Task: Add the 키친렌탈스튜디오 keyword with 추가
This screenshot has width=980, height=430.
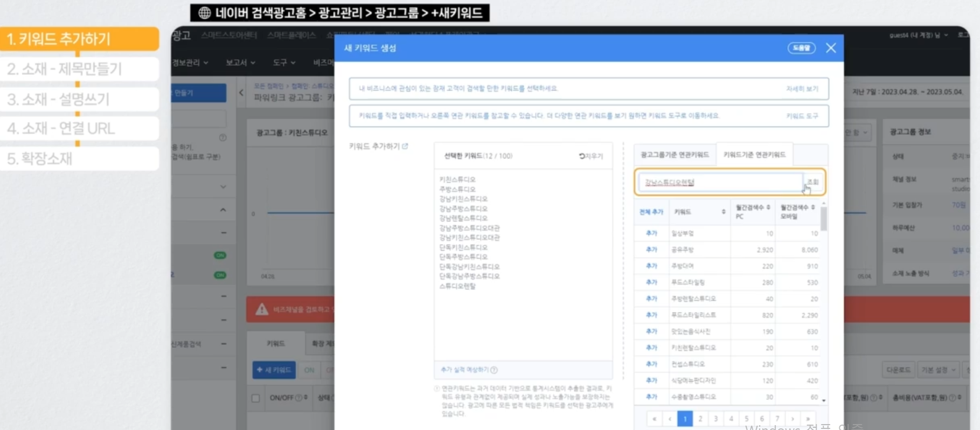Action: click(x=651, y=348)
